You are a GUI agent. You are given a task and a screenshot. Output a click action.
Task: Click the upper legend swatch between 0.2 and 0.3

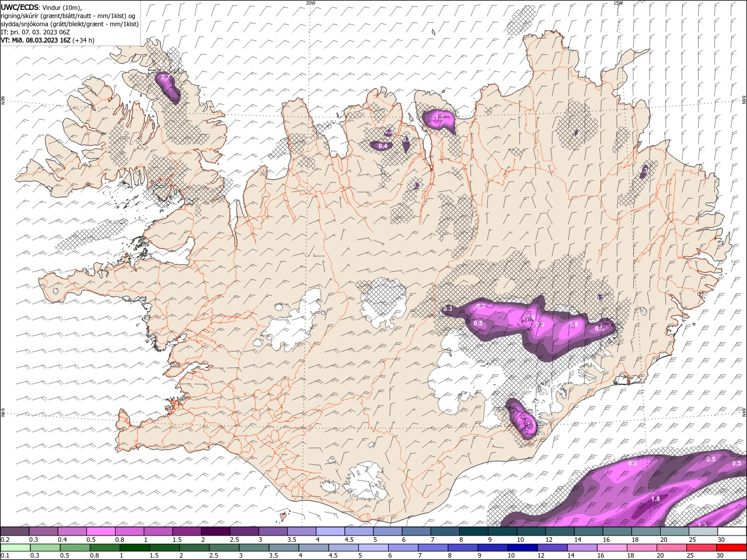point(15,531)
